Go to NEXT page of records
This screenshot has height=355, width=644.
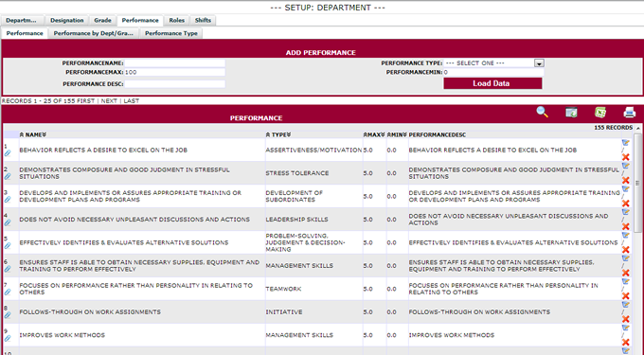[109, 100]
